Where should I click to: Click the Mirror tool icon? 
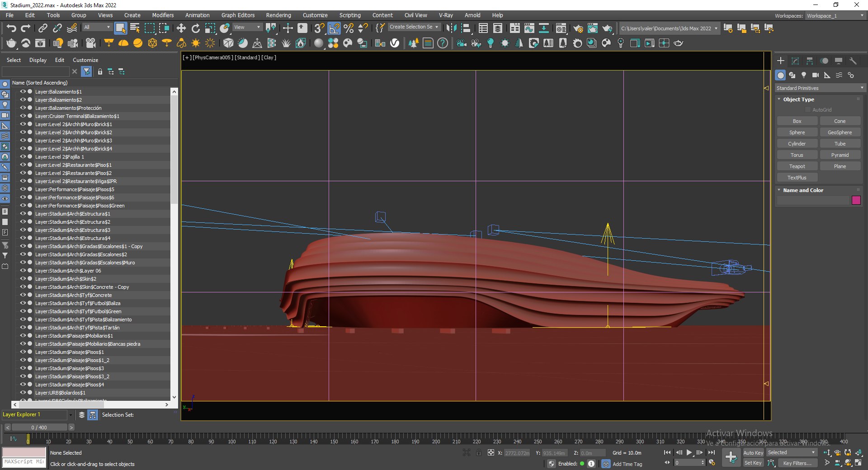pyautogui.click(x=451, y=28)
